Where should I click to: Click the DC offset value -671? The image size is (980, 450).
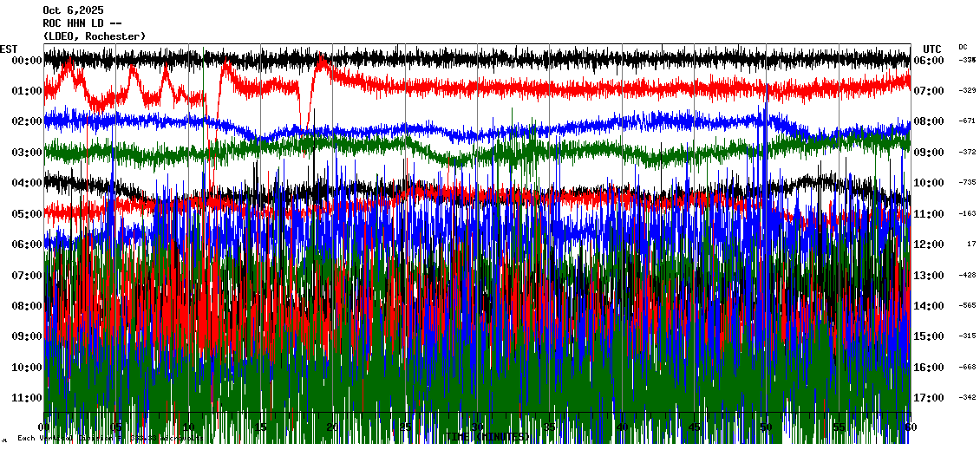click(x=967, y=121)
